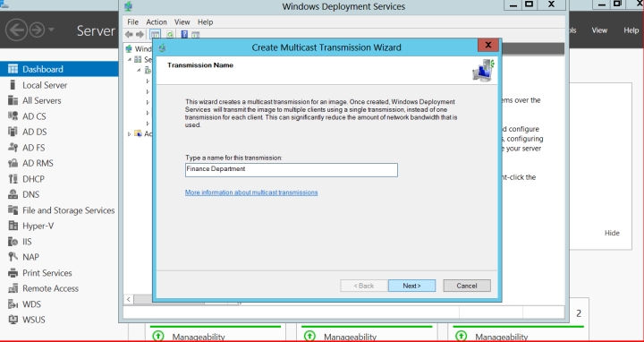Open More information about multicast transmissions link
644x342 pixels.
coord(251,192)
